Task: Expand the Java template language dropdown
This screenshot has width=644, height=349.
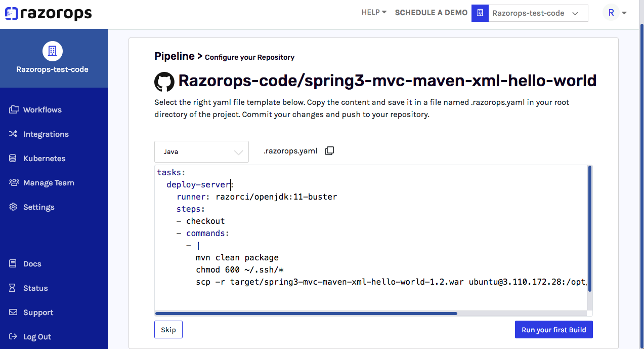Action: [201, 151]
